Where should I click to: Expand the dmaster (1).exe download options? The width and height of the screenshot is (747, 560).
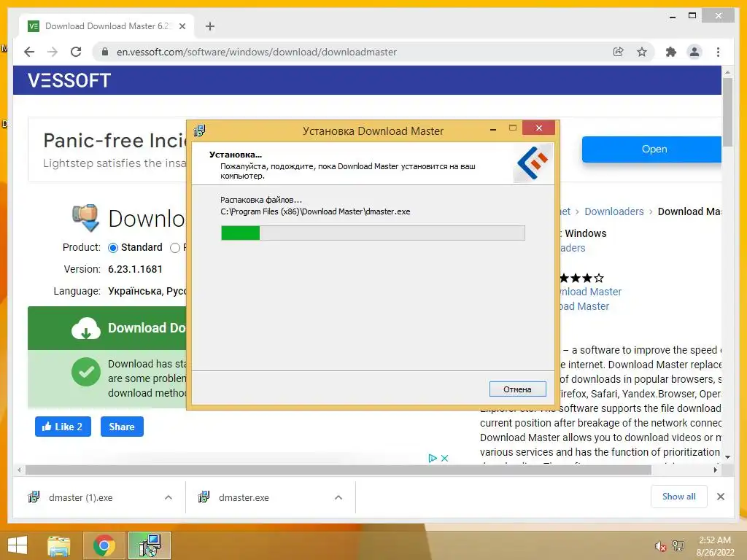[x=169, y=497]
